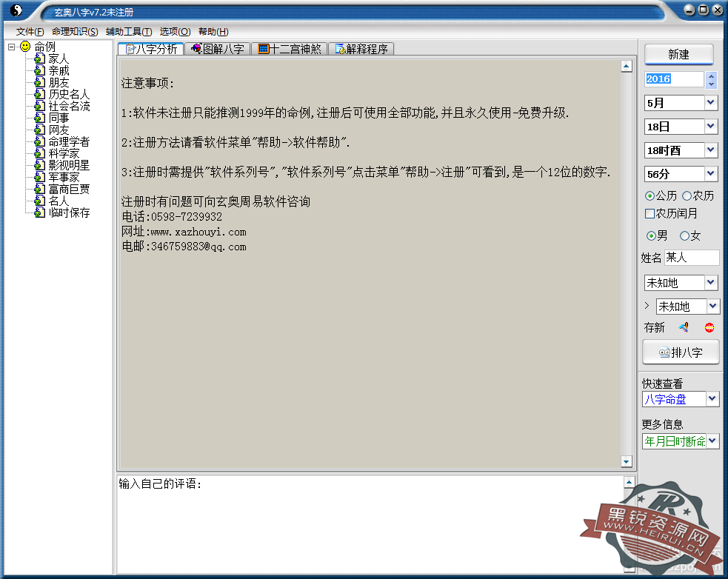Click the 新建 button
The image size is (728, 579).
click(679, 54)
